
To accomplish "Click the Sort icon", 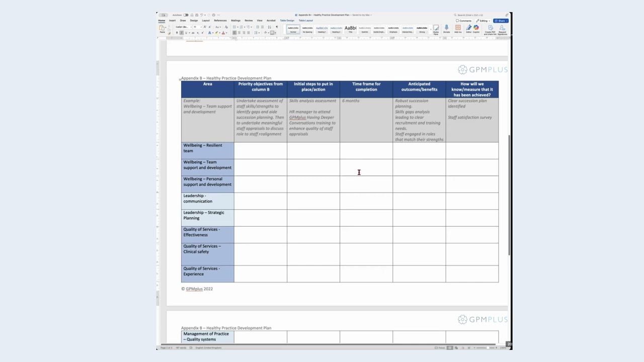I will pyautogui.click(x=270, y=27).
